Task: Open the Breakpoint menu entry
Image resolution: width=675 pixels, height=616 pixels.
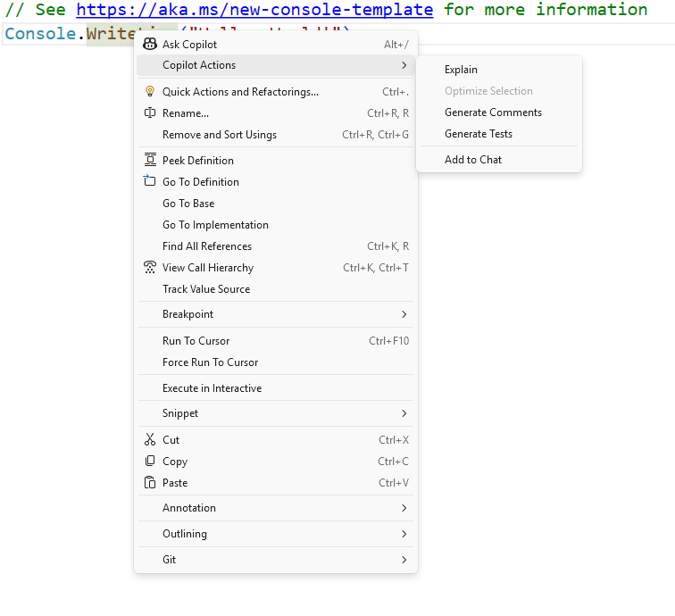Action: [x=276, y=314]
